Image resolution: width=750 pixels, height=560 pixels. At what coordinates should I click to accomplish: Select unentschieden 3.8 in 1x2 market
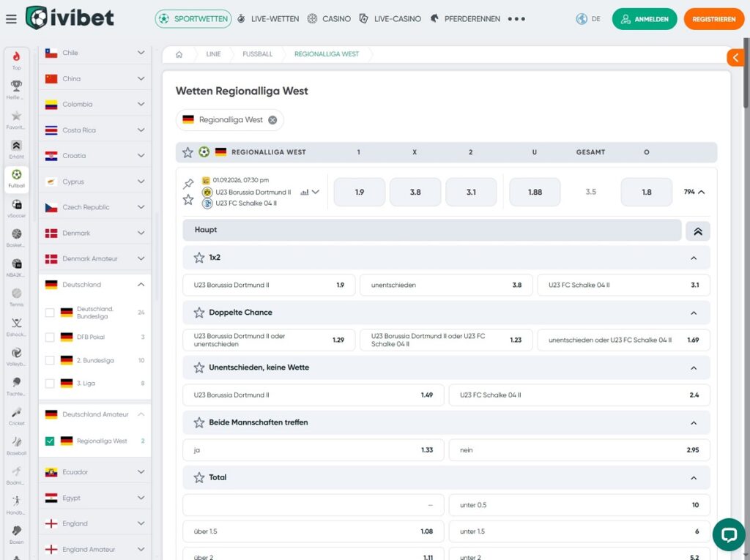446,285
